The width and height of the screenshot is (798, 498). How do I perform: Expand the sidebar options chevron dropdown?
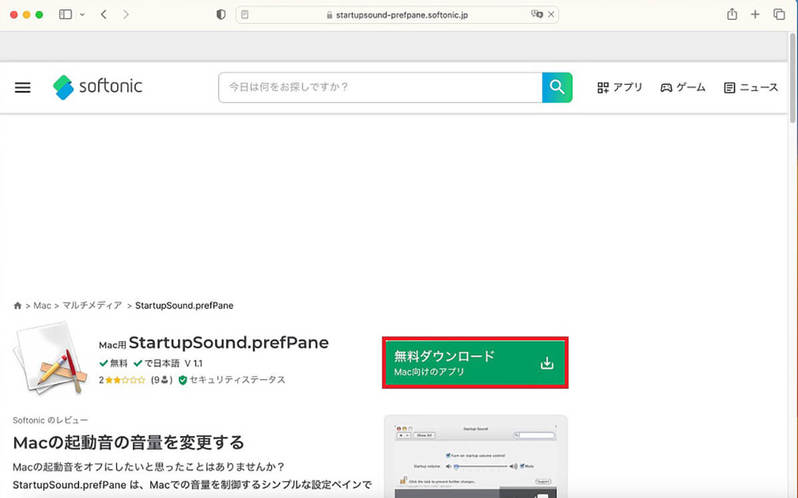[82, 15]
